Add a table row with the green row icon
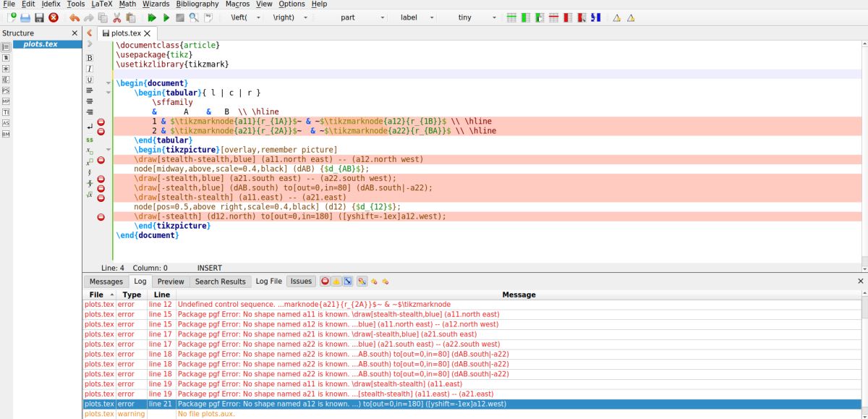The image size is (868, 419). point(512,17)
